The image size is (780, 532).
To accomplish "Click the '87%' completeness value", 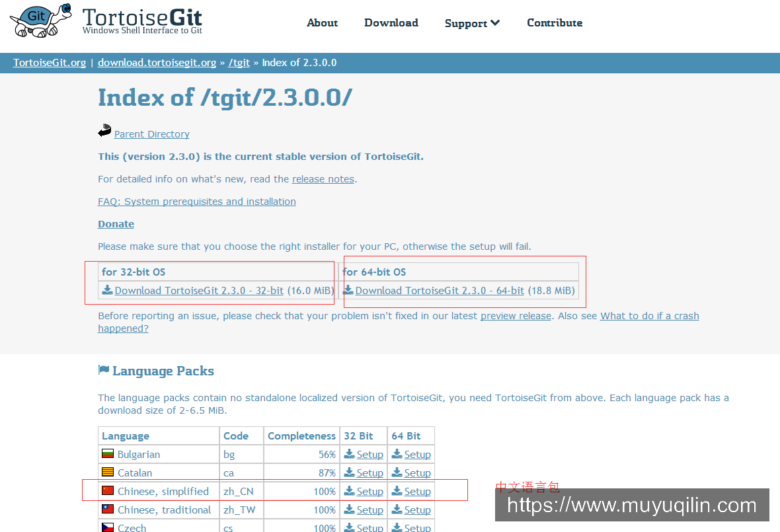I will (327, 473).
